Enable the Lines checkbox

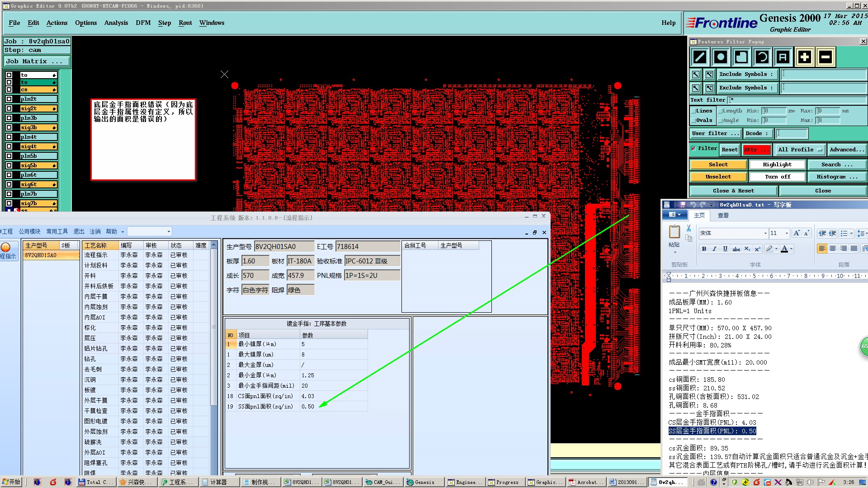(693, 111)
